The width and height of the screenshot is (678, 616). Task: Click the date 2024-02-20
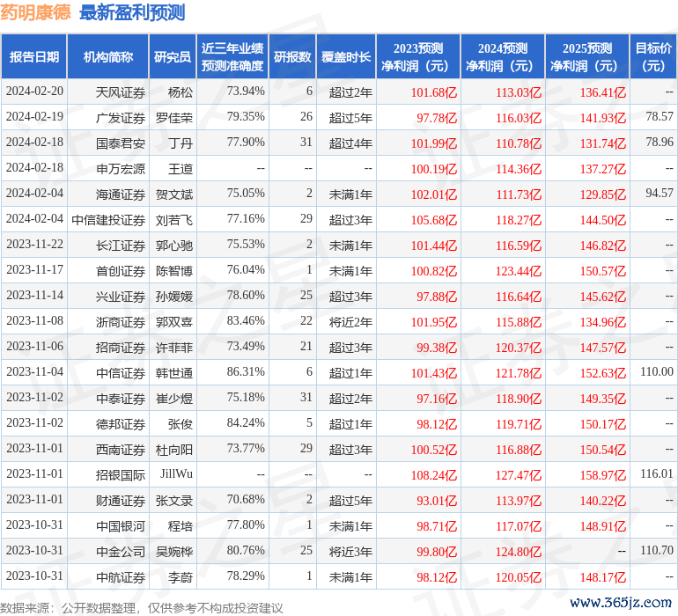[x=34, y=91]
